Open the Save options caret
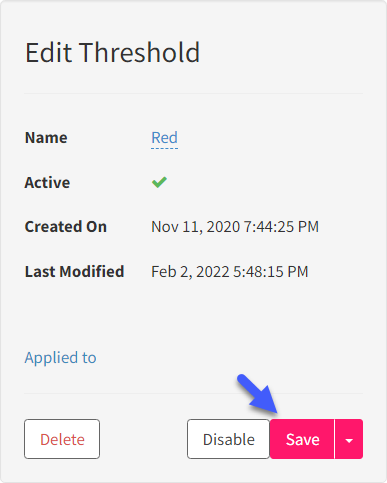Image resolution: width=387 pixels, height=483 pixels. coord(349,439)
